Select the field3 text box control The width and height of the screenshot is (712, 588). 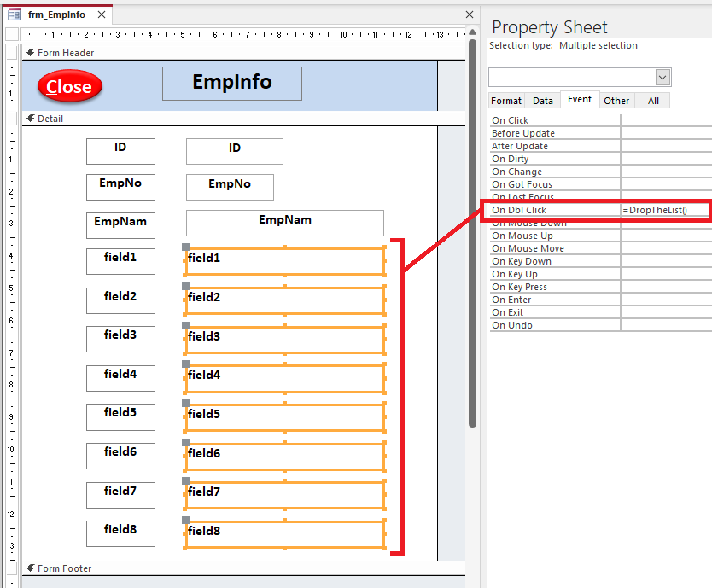pos(285,340)
